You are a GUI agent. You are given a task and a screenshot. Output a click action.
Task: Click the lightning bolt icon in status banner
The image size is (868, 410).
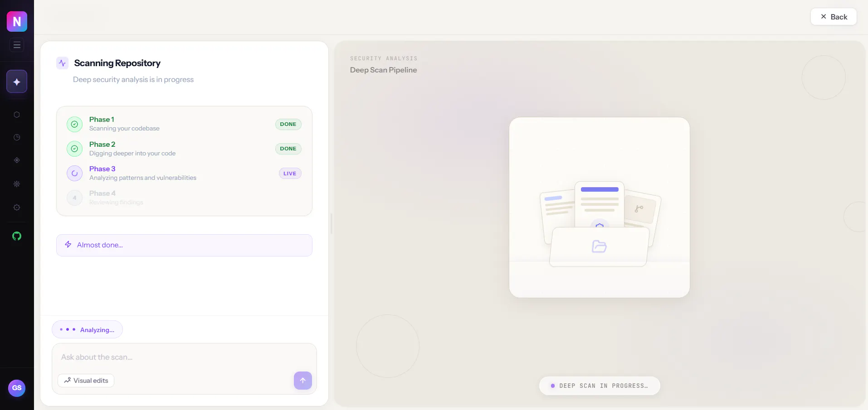(68, 245)
